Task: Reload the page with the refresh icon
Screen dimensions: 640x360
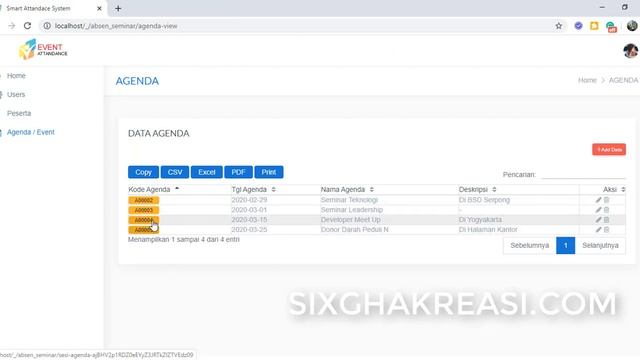Action: 27,26
